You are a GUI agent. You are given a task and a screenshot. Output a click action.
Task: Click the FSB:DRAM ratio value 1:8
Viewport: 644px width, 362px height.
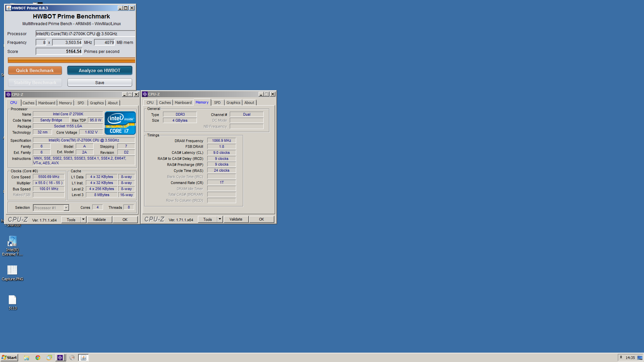222,146
